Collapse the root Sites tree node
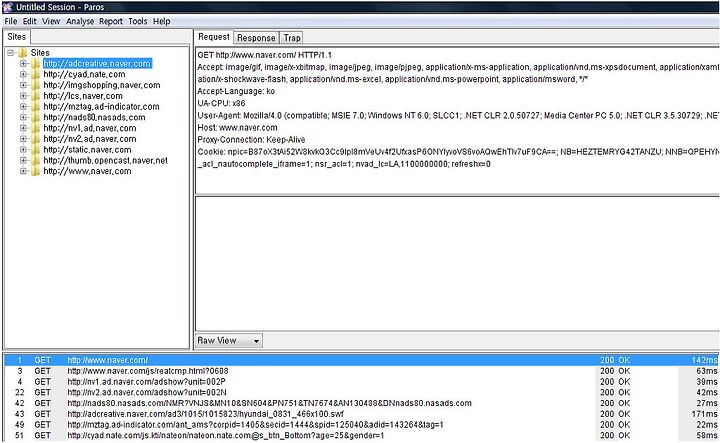 11,53
